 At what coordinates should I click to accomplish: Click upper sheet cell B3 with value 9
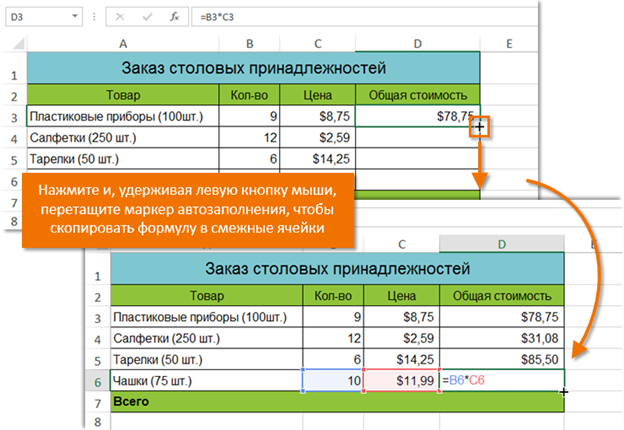(x=250, y=116)
